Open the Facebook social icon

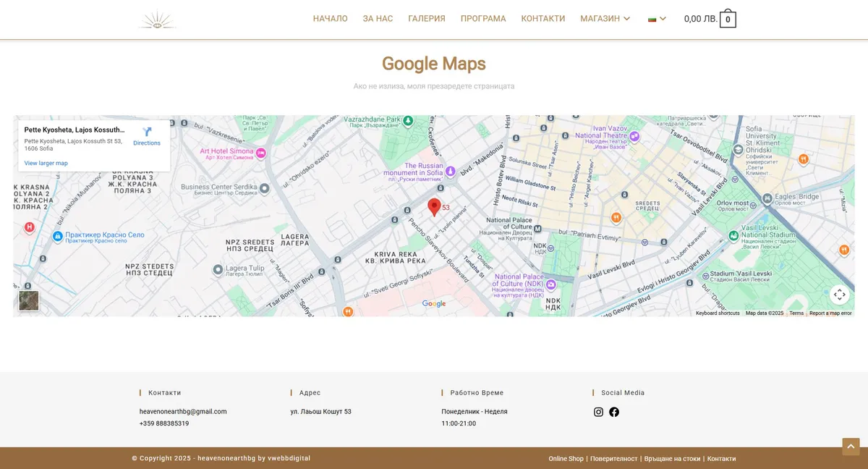coord(614,412)
